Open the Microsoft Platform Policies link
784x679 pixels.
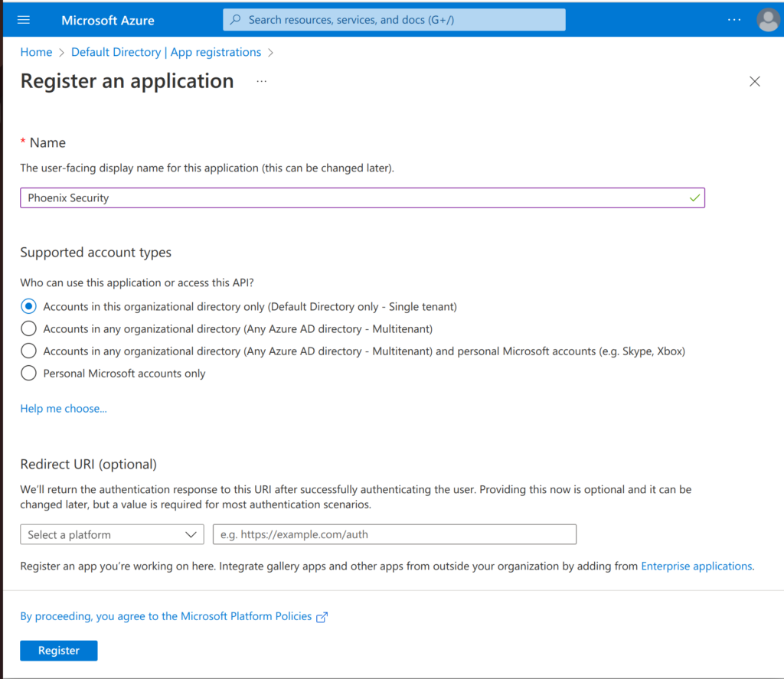coord(166,616)
